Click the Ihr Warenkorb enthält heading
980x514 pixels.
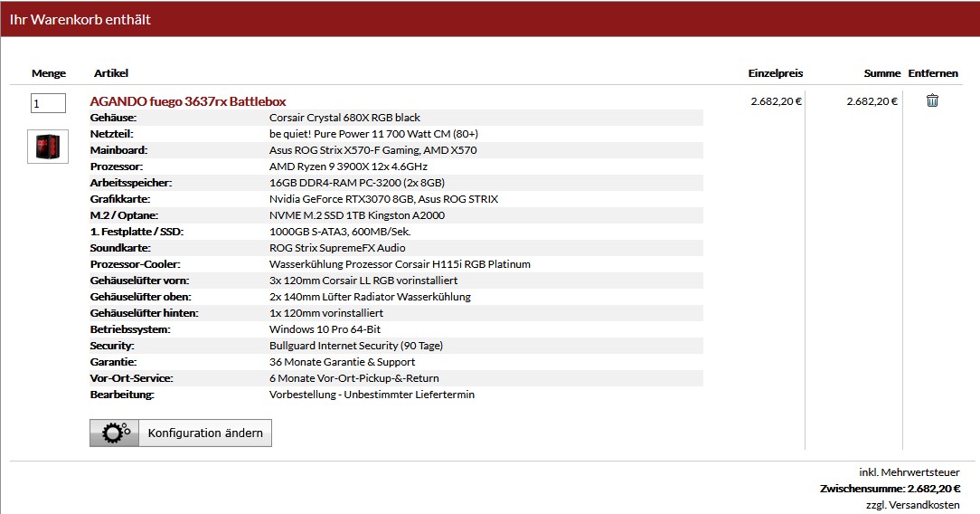click(x=80, y=19)
